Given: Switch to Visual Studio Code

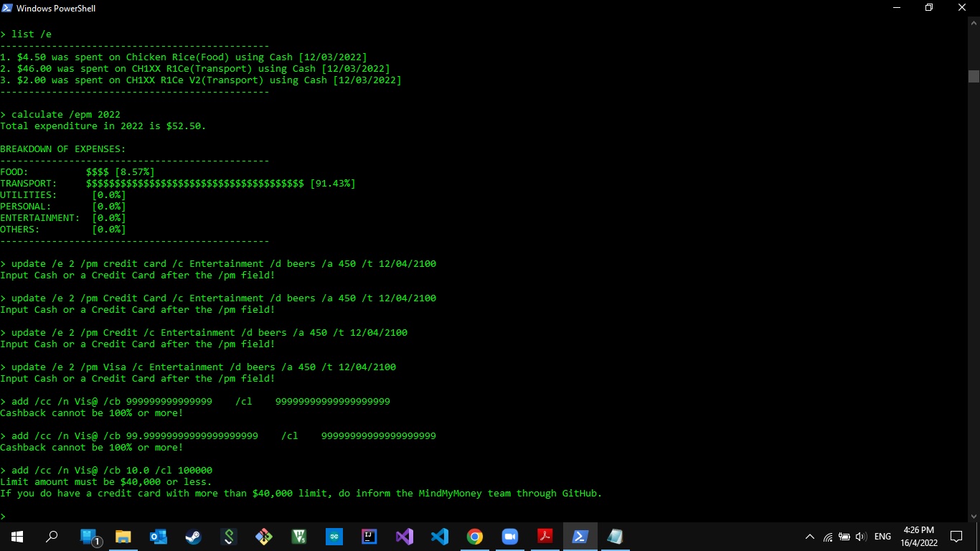Looking at the screenshot, I should [x=440, y=537].
